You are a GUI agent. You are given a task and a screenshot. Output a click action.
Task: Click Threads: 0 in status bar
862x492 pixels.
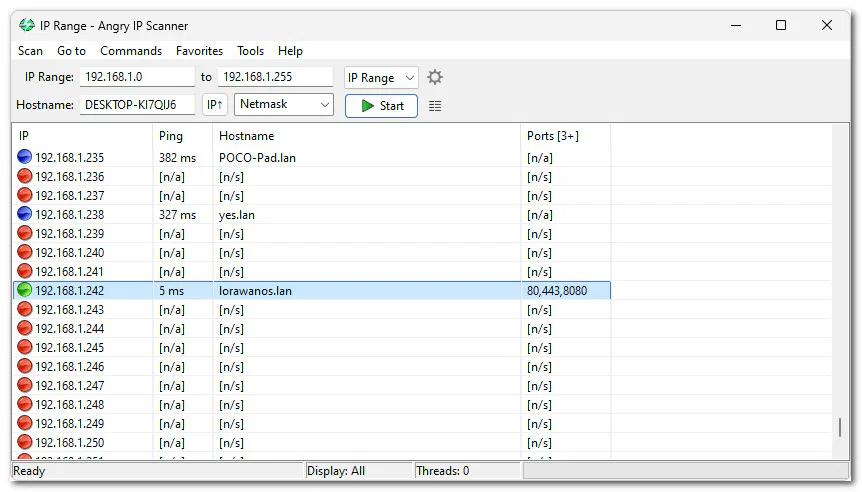pyautogui.click(x=443, y=471)
